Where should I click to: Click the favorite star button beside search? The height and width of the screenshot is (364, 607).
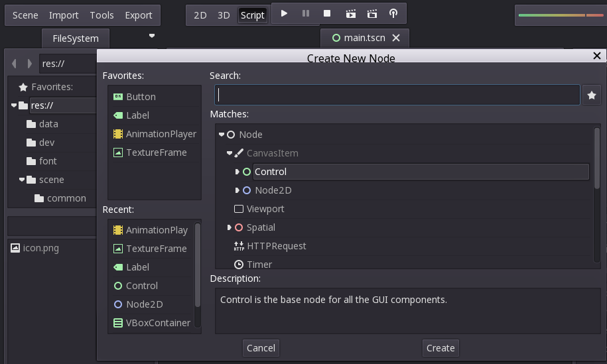[592, 95]
